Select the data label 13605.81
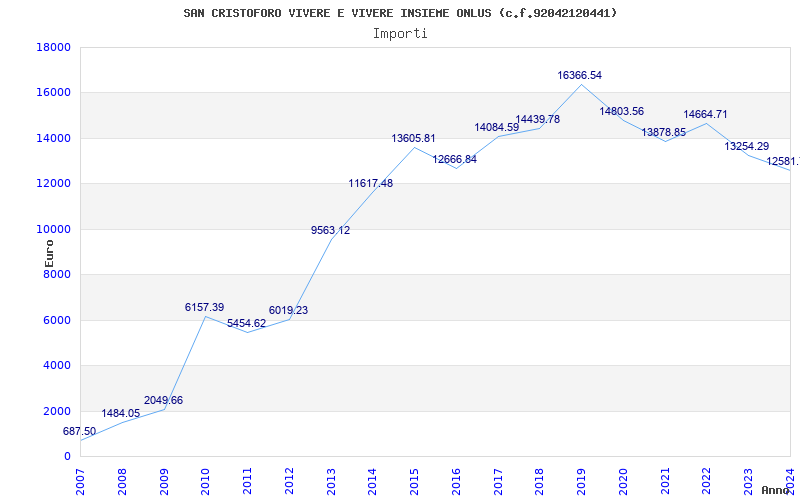Viewport: 800px width, 500px height. pyautogui.click(x=413, y=138)
